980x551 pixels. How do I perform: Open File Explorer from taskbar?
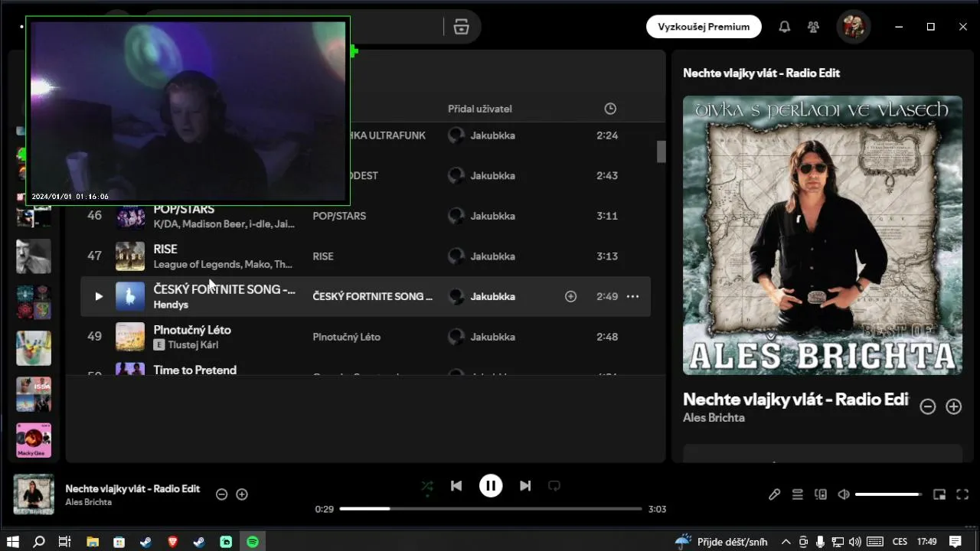point(92,542)
